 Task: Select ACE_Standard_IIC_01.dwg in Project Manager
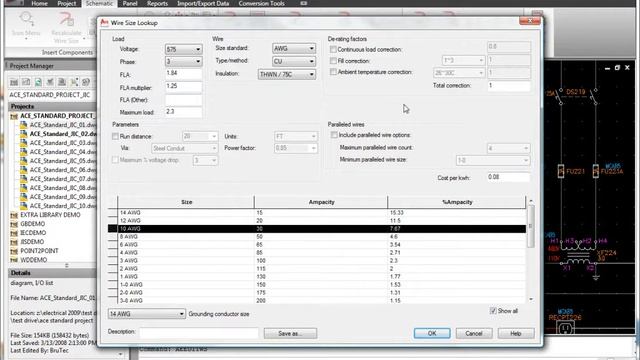pyautogui.click(x=58, y=125)
